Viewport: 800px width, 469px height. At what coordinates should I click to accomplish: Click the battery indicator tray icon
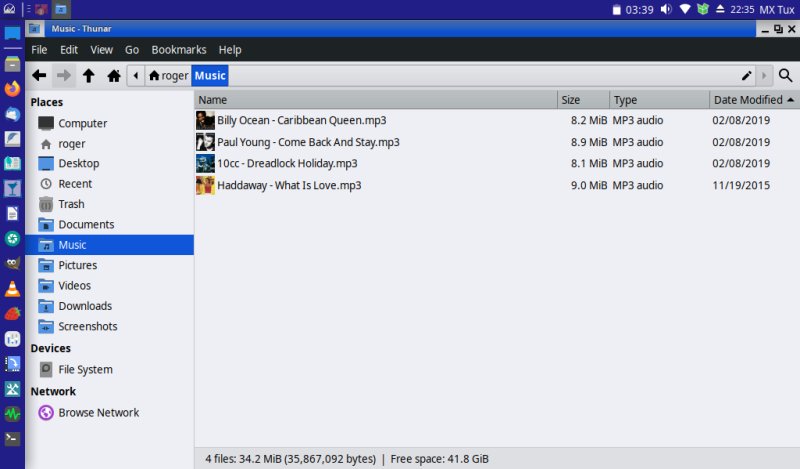point(617,10)
